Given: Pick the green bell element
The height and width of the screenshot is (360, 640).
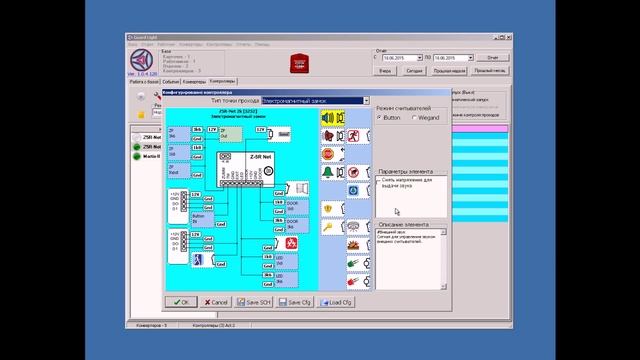Looking at the screenshot, I should (333, 172).
